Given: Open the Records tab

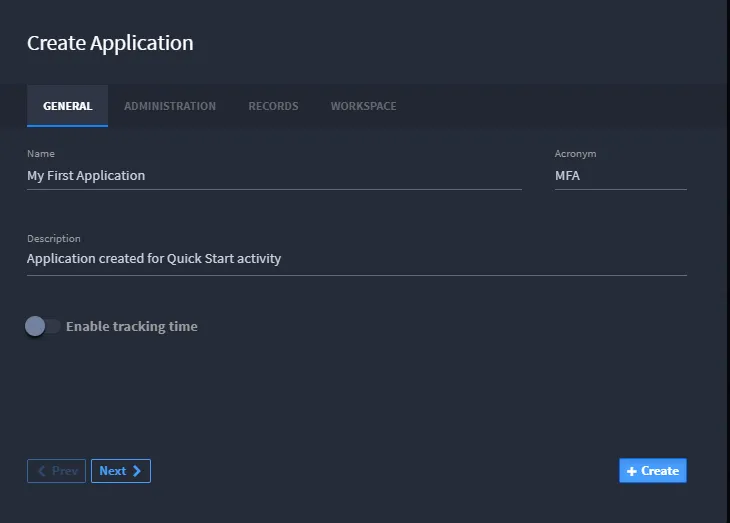Looking at the screenshot, I should click(273, 106).
